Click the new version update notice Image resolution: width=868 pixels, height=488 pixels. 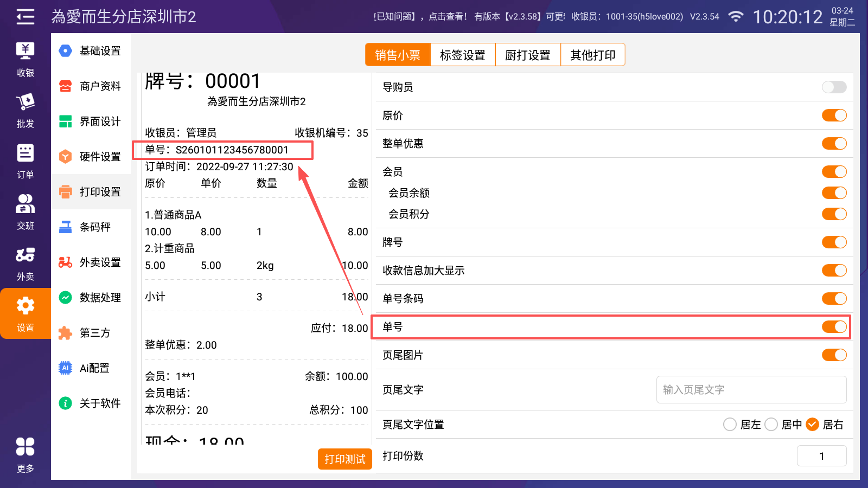(x=519, y=17)
